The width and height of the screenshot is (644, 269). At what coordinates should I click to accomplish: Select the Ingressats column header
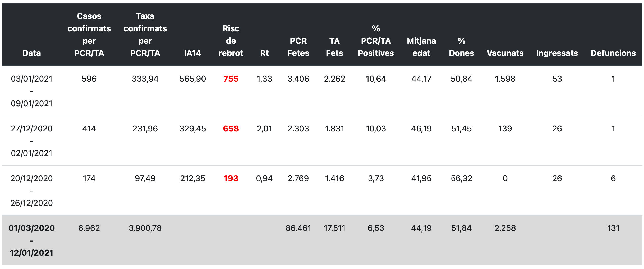[557, 53]
